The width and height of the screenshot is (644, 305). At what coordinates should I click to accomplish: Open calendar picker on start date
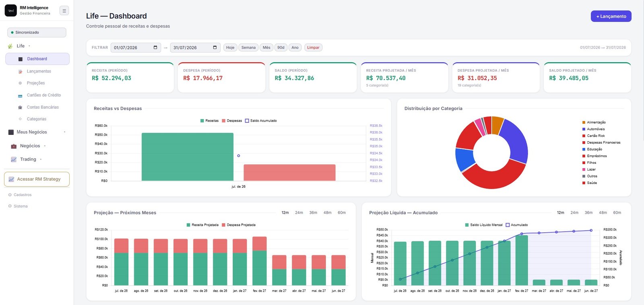pos(155,47)
